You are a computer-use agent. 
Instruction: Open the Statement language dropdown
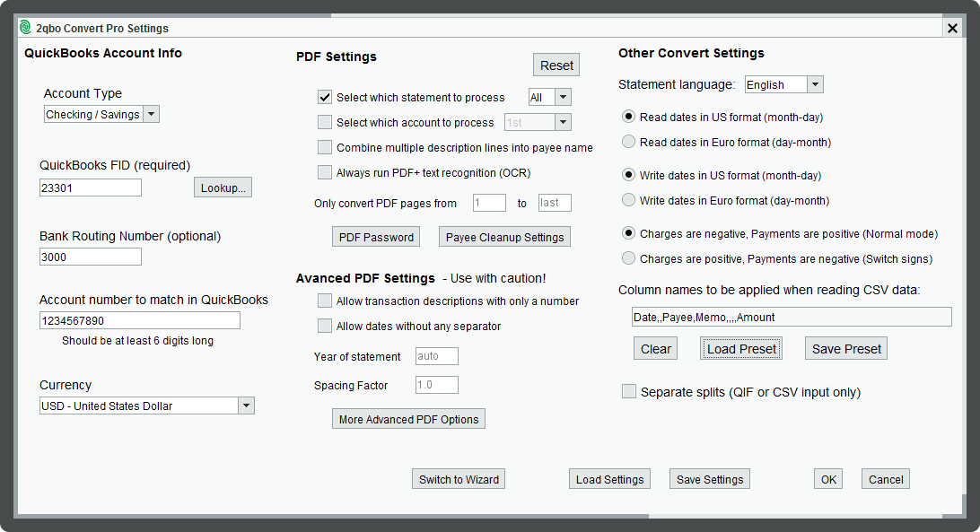[815, 84]
